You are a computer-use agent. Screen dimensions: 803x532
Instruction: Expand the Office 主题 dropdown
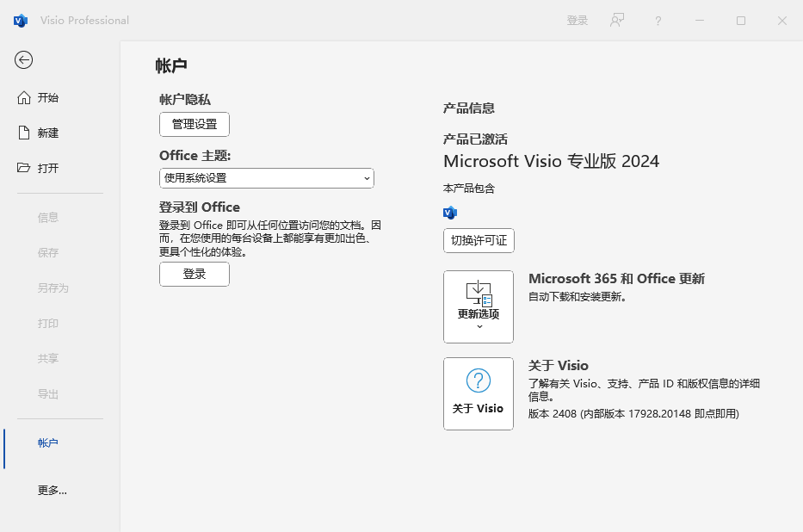point(267,178)
